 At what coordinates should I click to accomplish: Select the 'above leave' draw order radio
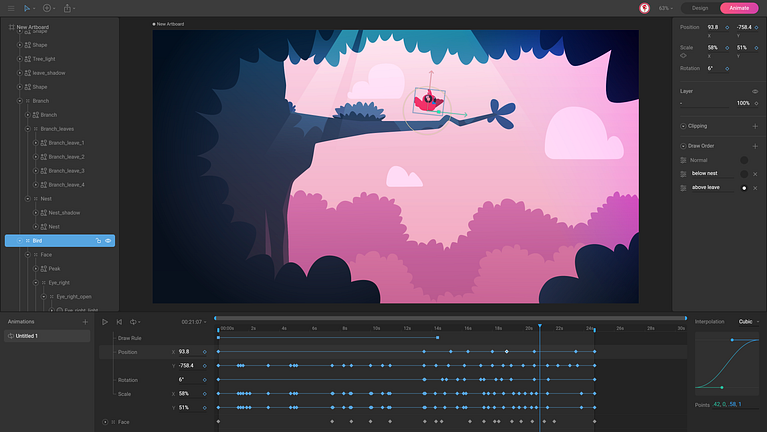click(x=743, y=187)
